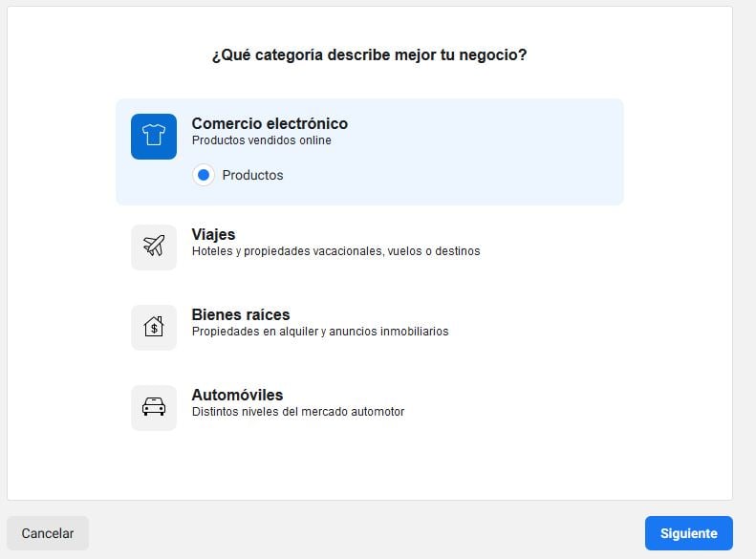Viewport: 756px width, 559px height.
Task: Click the word 'negocio?' in the title
Action: coord(493,54)
